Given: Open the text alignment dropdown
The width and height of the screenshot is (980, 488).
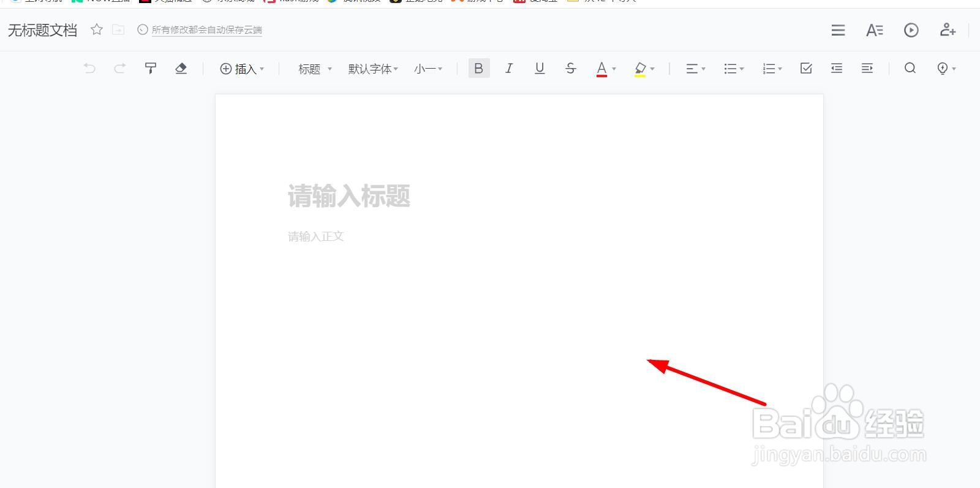Looking at the screenshot, I should (695, 69).
